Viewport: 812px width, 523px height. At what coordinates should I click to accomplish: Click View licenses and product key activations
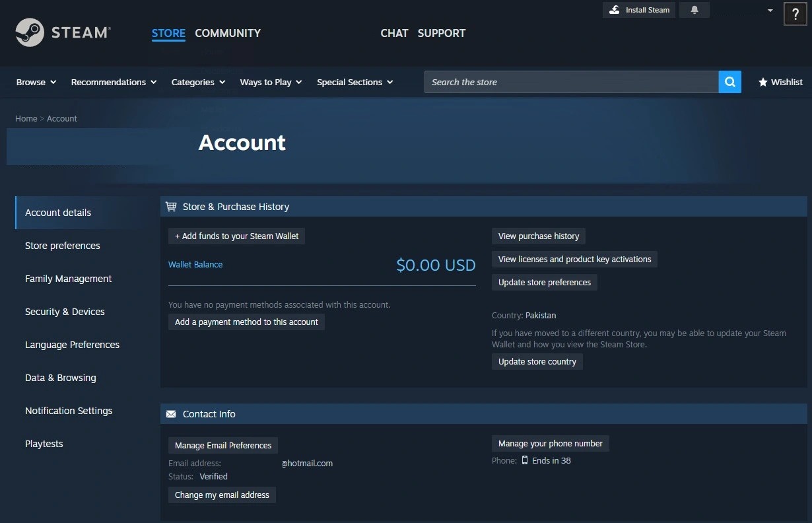574,259
